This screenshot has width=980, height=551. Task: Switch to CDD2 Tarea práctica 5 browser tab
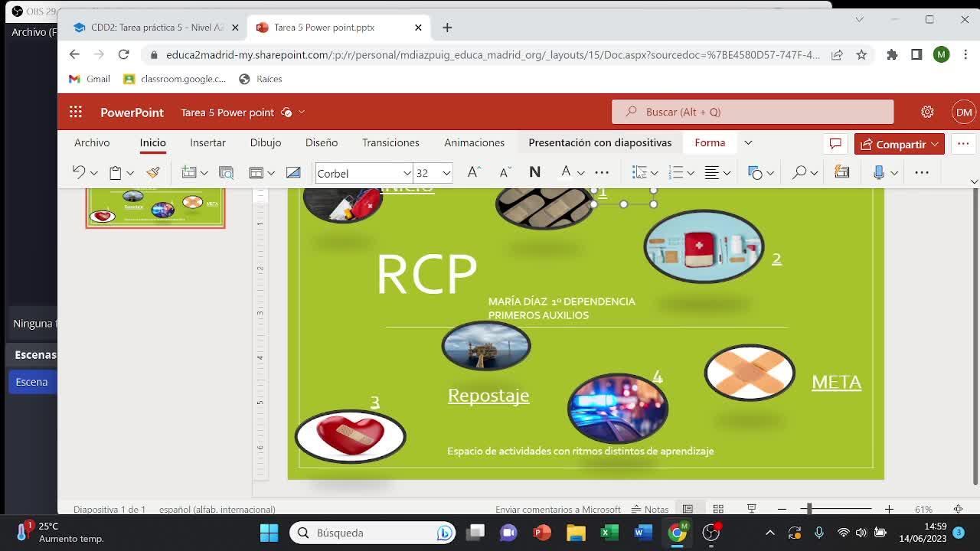[157, 27]
